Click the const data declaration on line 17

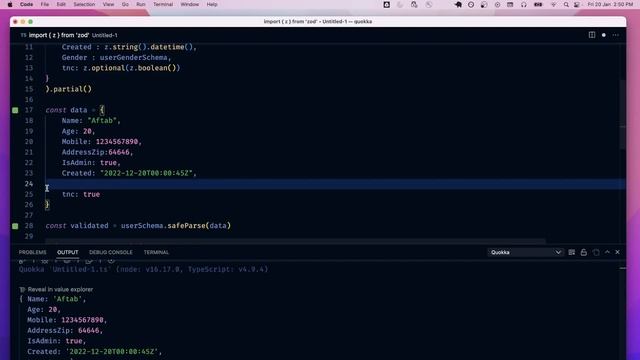point(75,110)
